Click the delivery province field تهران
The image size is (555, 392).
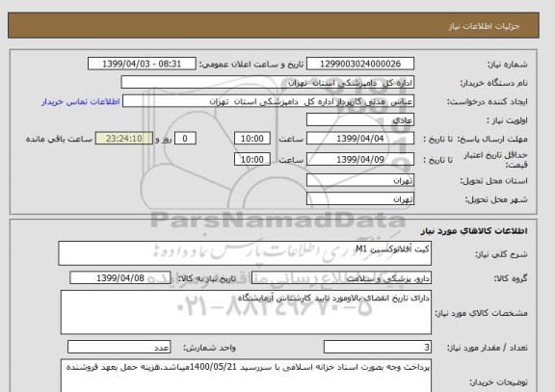coord(360,180)
